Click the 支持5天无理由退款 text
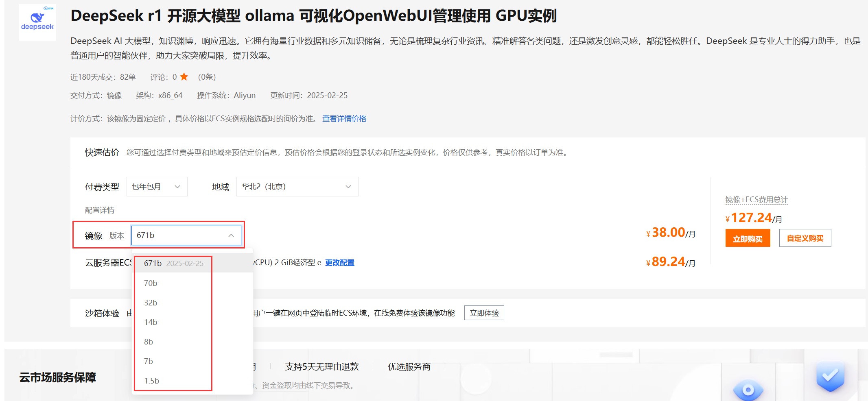This screenshot has width=868, height=401. [x=322, y=367]
